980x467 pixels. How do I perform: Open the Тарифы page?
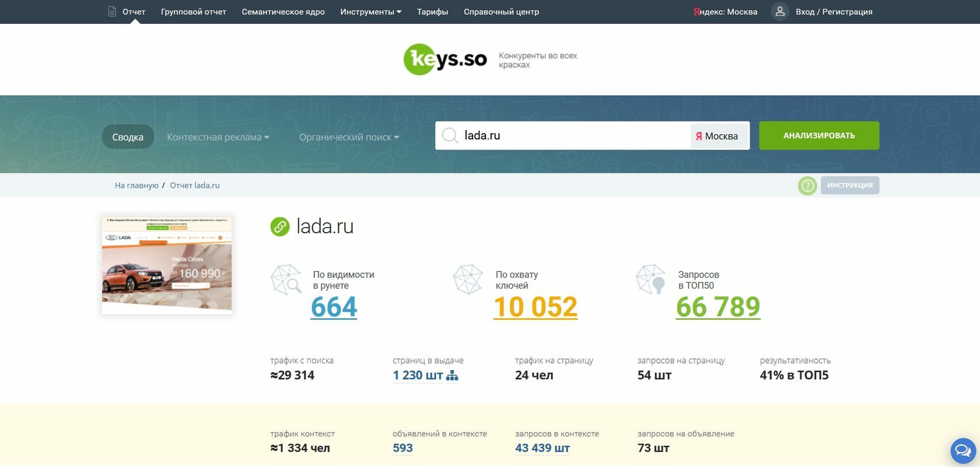[x=432, y=12]
